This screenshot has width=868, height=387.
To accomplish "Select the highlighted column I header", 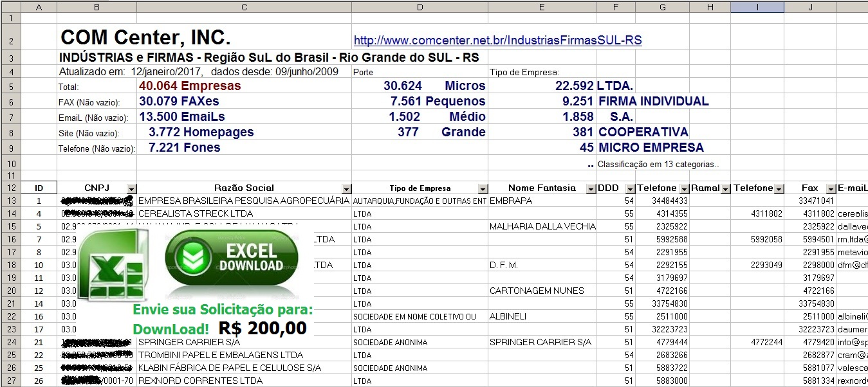I will (757, 7).
